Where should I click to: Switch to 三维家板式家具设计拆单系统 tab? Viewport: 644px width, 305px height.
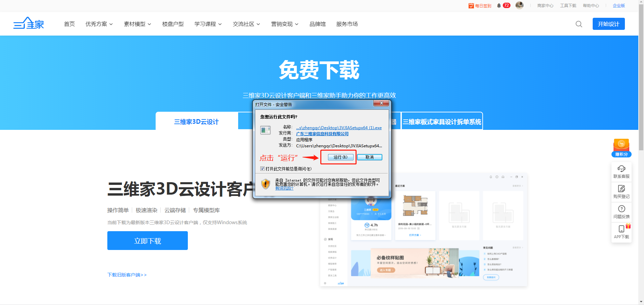[x=442, y=121]
